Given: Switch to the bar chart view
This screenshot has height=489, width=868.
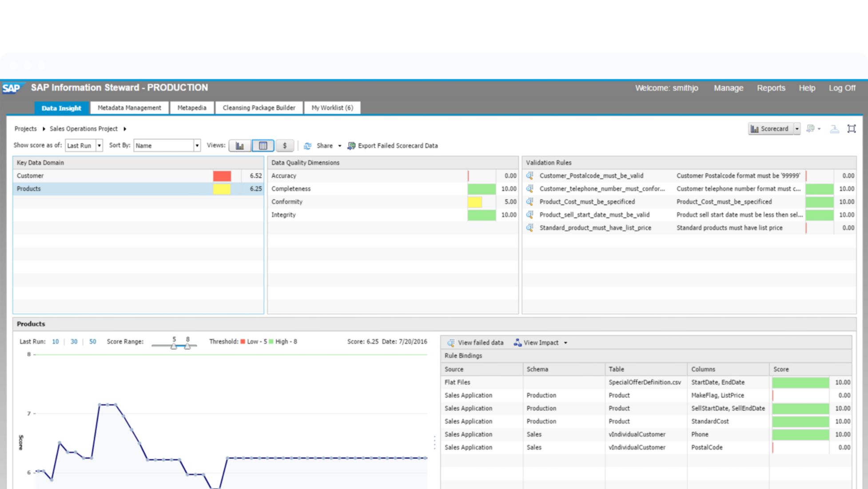Looking at the screenshot, I should point(240,146).
